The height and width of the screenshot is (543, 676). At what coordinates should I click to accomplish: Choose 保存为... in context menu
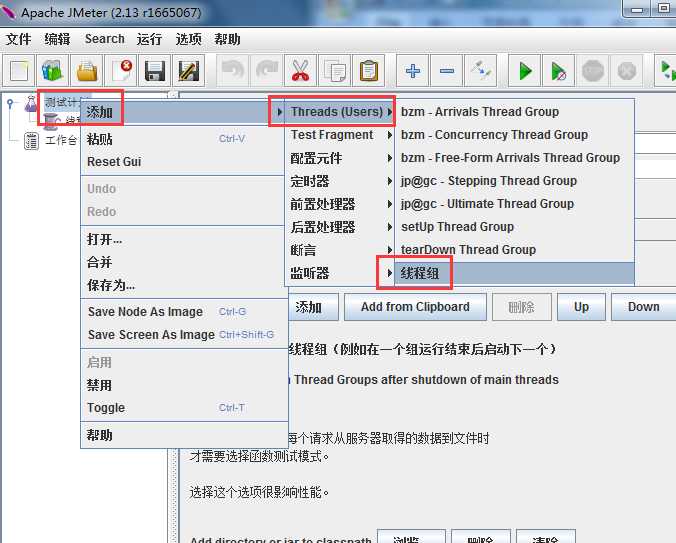184,285
